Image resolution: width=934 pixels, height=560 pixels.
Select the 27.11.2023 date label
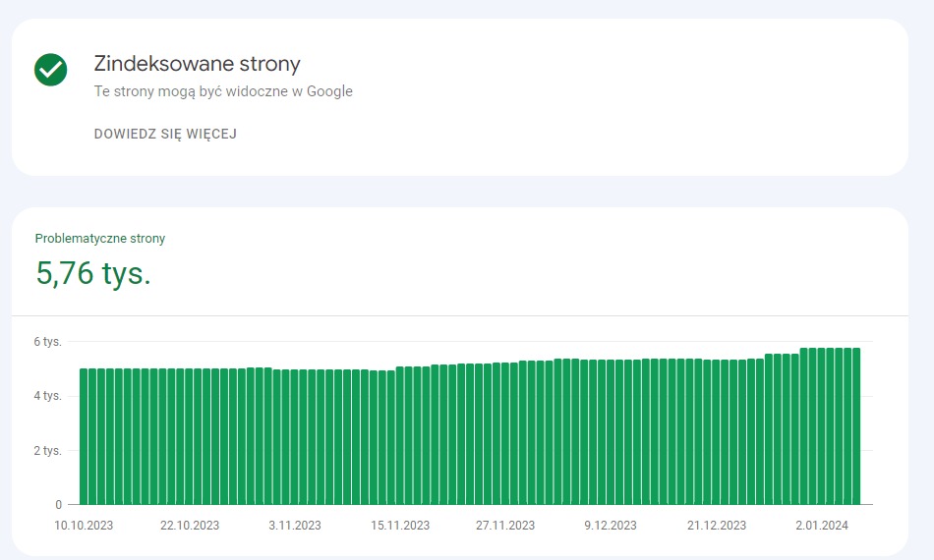[x=505, y=526]
